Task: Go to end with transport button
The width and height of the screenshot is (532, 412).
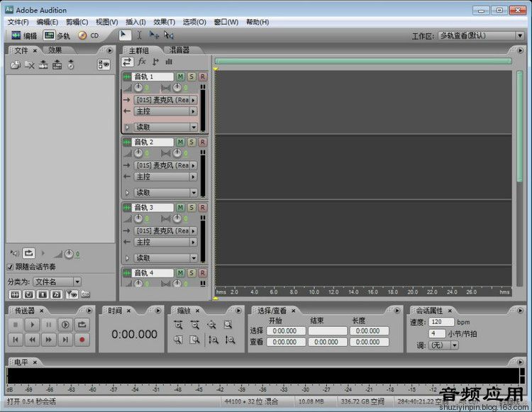Action: pyautogui.click(x=65, y=340)
